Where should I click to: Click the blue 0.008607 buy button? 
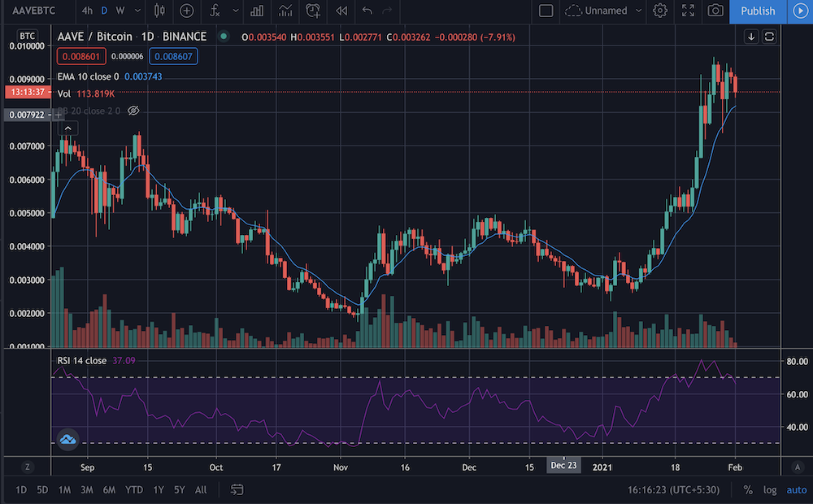(x=173, y=57)
